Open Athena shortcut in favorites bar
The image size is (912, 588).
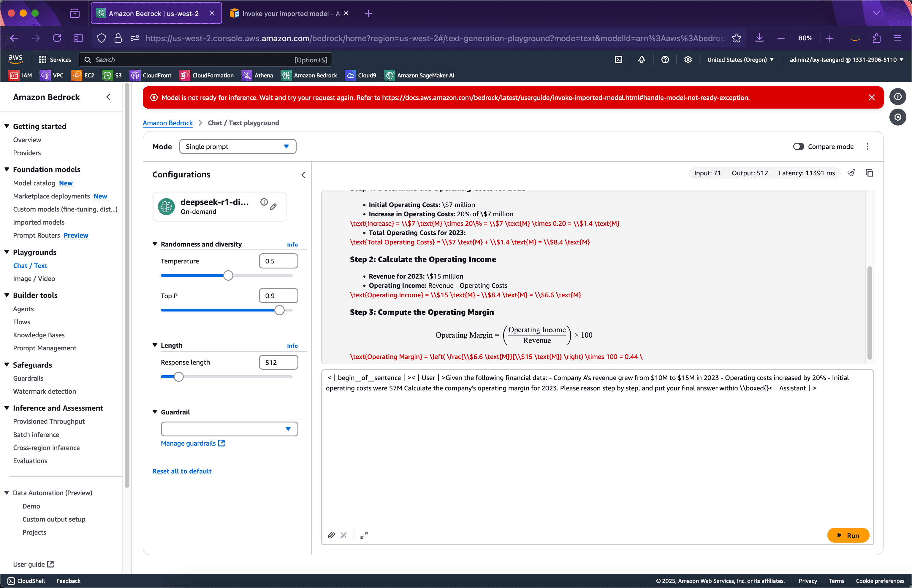(x=257, y=75)
